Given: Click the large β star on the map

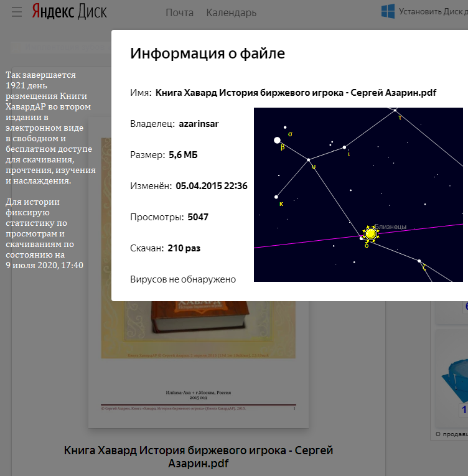Looking at the screenshot, I should pos(278,141).
